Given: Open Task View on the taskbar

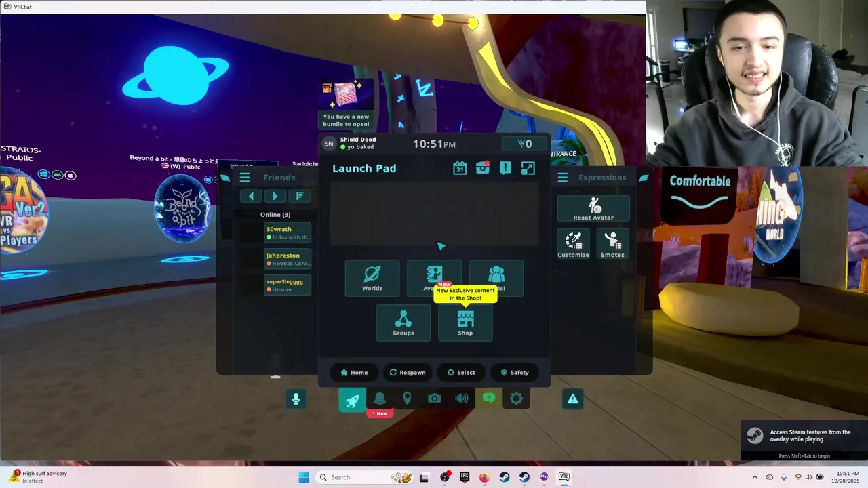Looking at the screenshot, I should pos(424,477).
